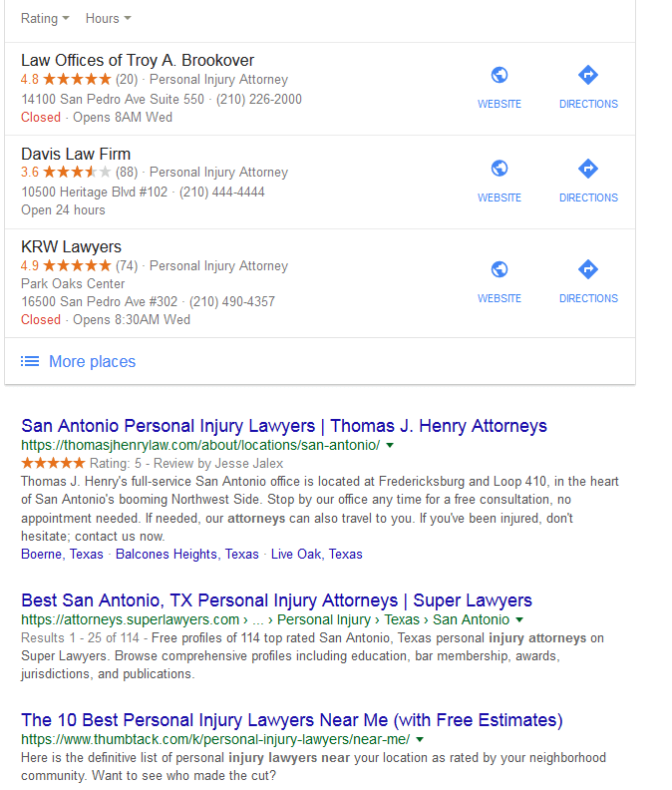Open Super Lawyers result URL dropdown arrow

519,619
